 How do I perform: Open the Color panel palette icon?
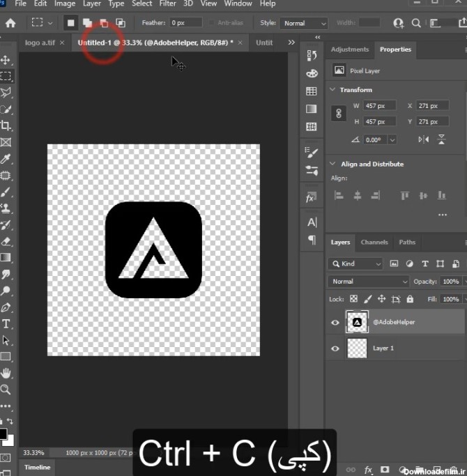(x=312, y=73)
